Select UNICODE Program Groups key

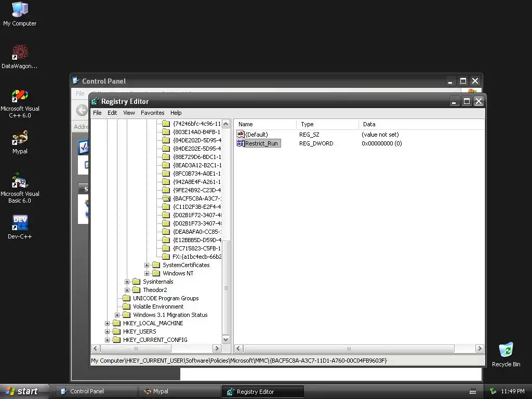[x=166, y=298]
